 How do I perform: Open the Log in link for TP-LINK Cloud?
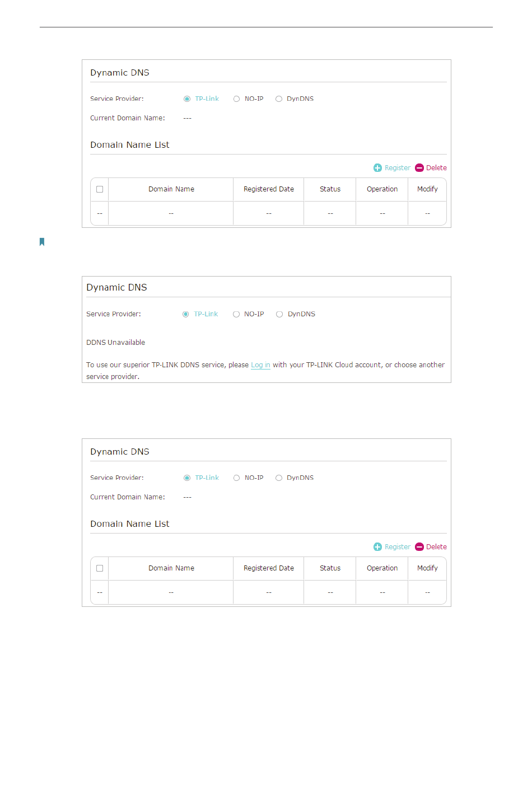(260, 365)
